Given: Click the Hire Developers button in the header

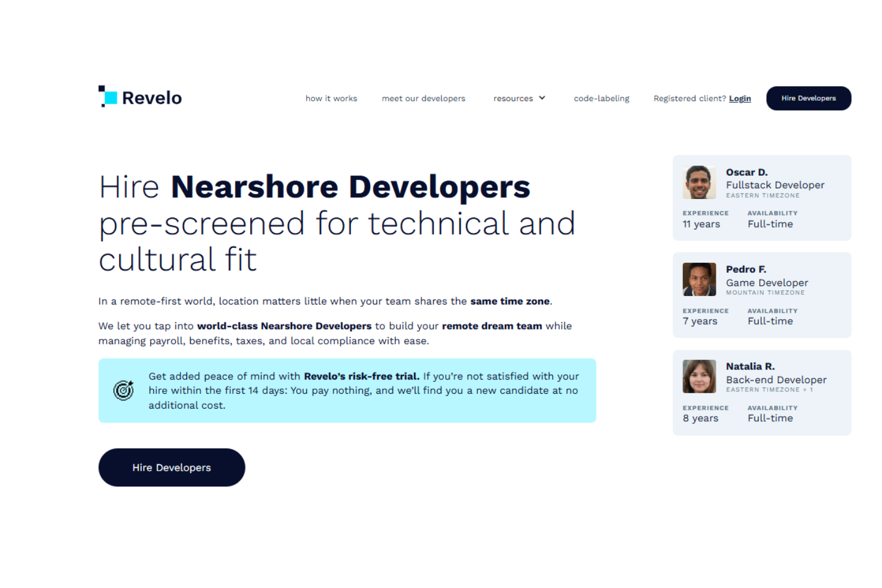Looking at the screenshot, I should coord(809,98).
